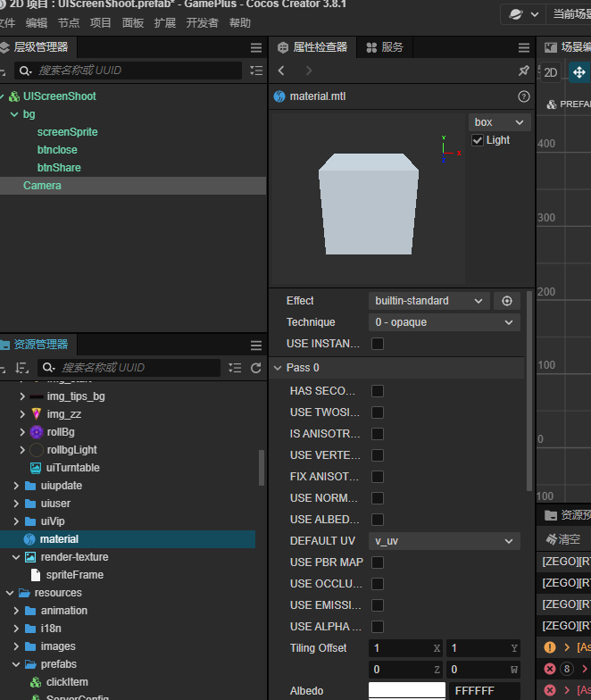The height and width of the screenshot is (700, 591).
Task: Click the Albedo FFFFFF hex field
Action: pyautogui.click(x=484, y=691)
